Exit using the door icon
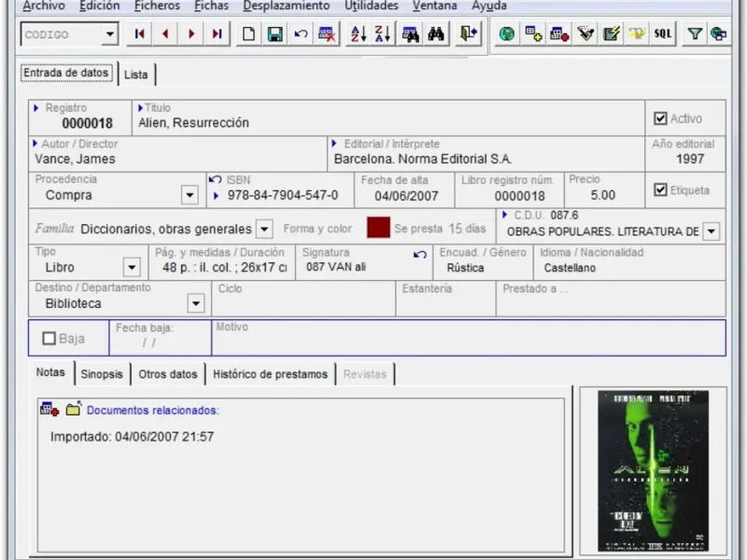The width and height of the screenshot is (747, 560). coord(468,34)
